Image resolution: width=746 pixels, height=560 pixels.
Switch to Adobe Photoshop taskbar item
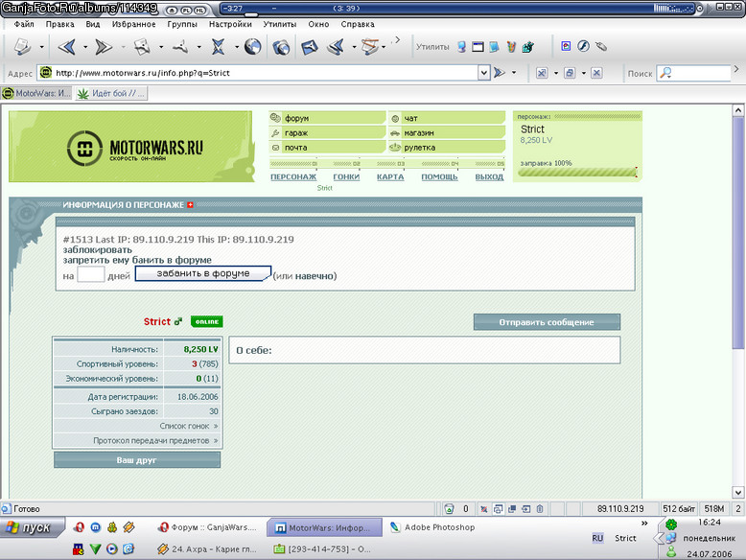coord(432,527)
